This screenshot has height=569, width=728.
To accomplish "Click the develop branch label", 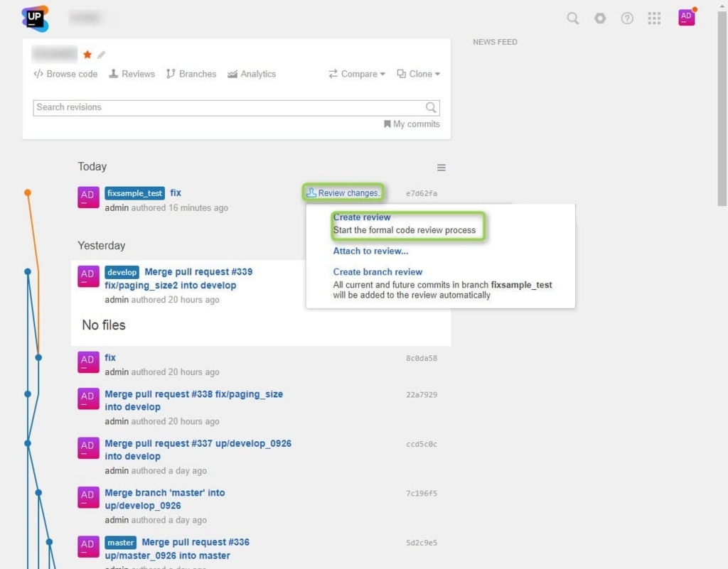I will 122,272.
